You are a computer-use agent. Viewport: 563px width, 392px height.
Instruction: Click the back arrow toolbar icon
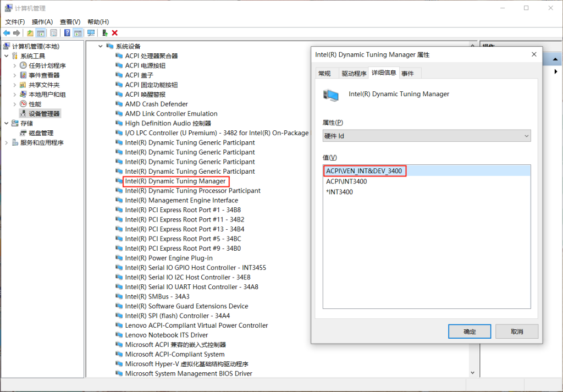point(7,33)
